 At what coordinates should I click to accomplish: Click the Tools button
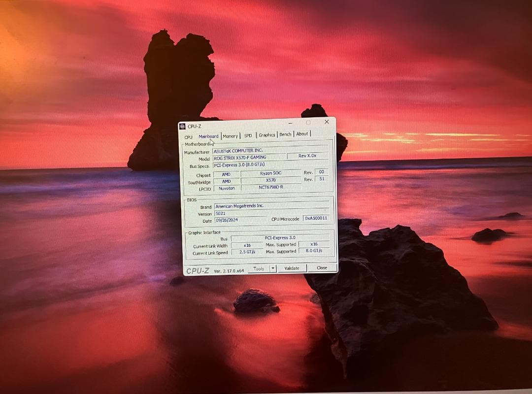pos(259,269)
